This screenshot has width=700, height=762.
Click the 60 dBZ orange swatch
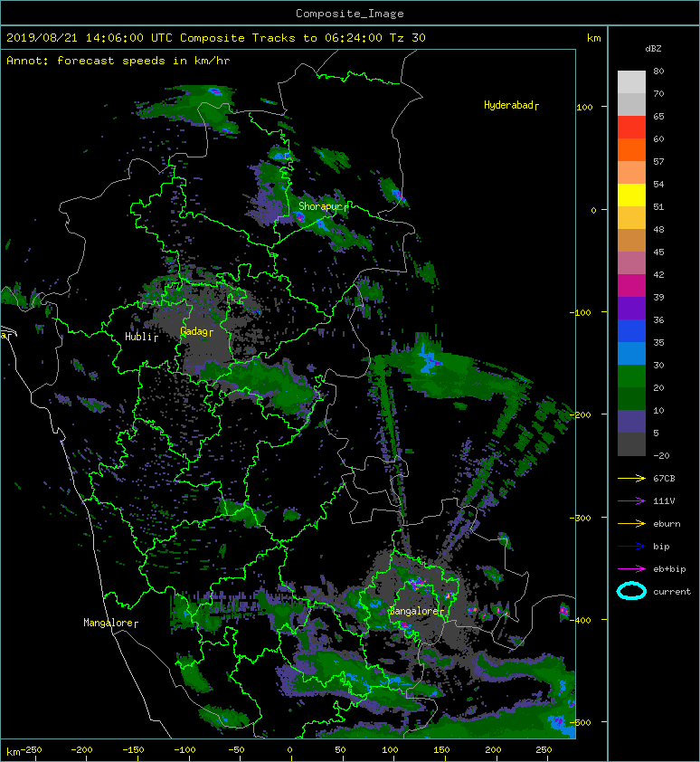pos(631,149)
